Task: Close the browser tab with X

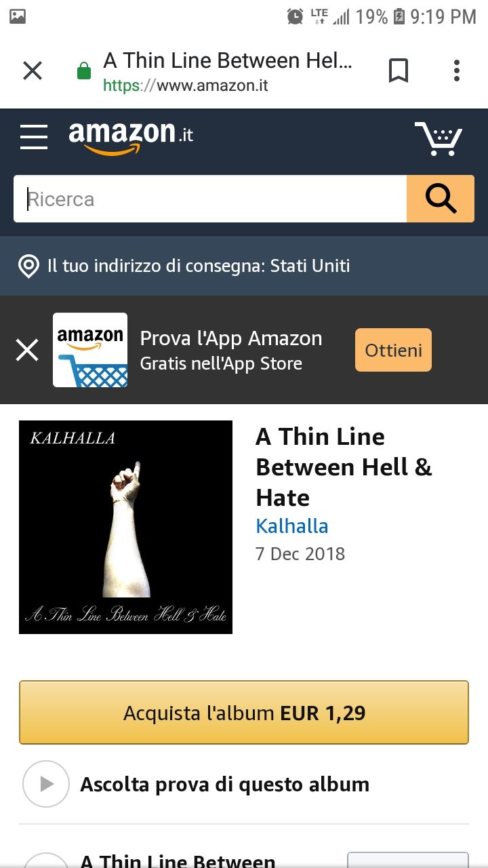Action: pyautogui.click(x=33, y=71)
